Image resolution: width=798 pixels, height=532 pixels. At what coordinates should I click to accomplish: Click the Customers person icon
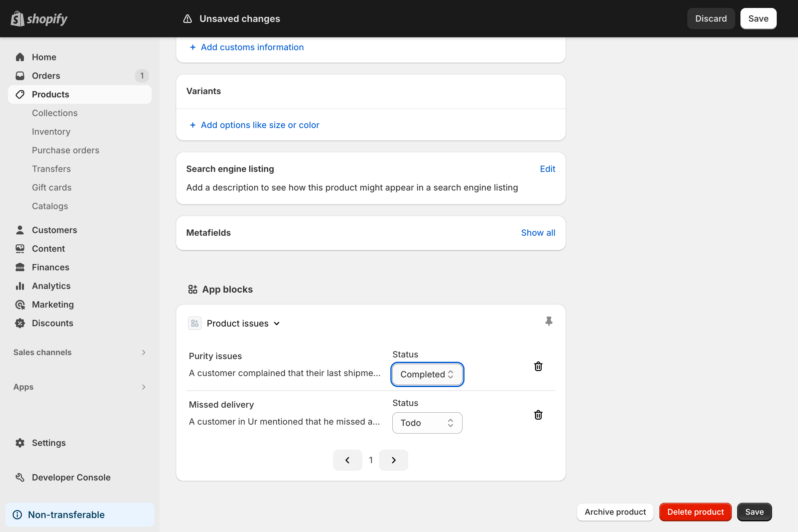point(20,230)
